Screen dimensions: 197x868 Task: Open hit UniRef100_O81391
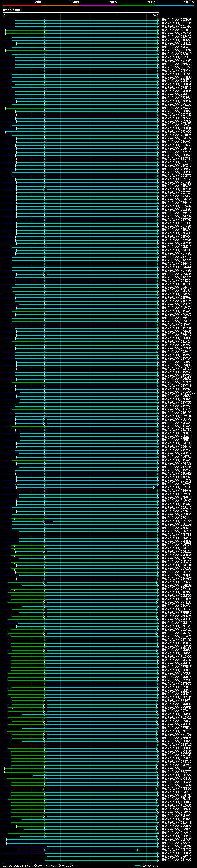[177, 26]
